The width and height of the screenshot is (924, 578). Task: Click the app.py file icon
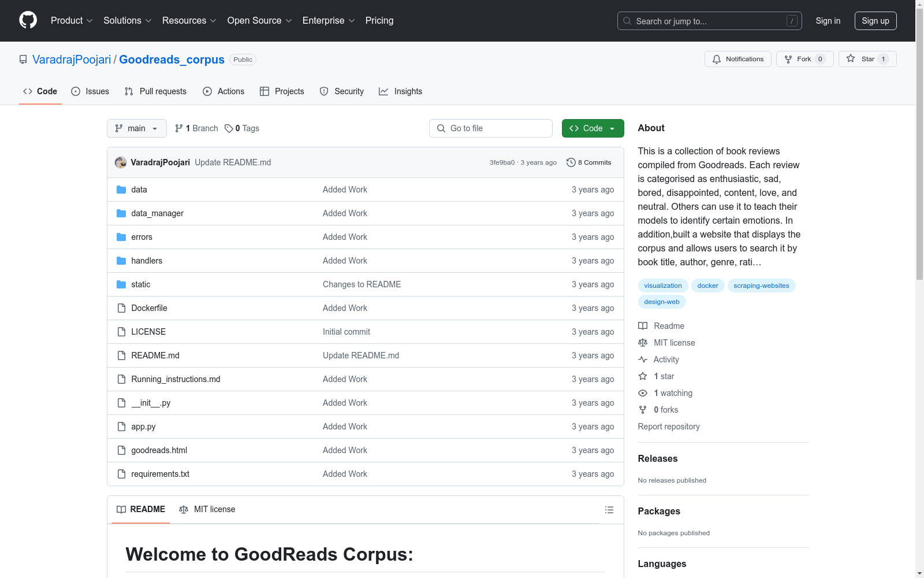click(x=121, y=427)
